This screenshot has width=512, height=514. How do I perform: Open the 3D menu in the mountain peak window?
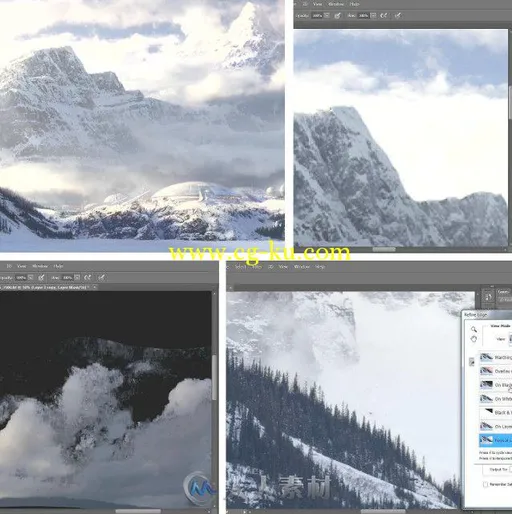pyautogui.click(x=305, y=4)
